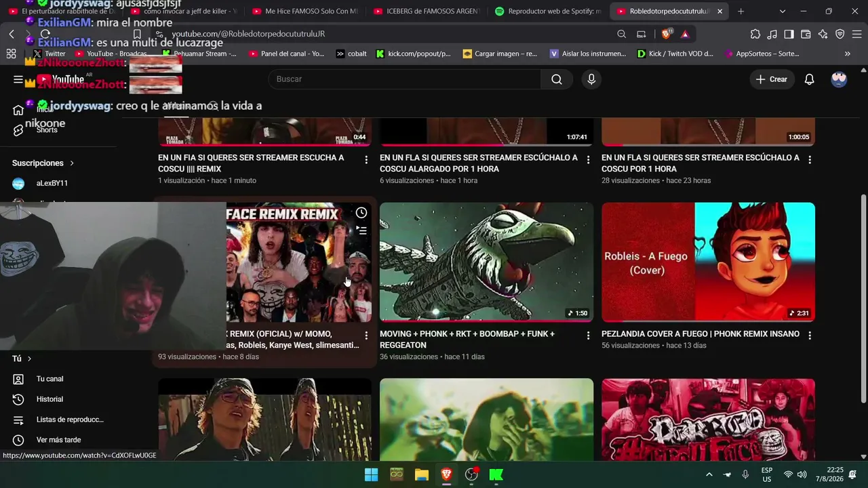Click the Brave browser taskbar icon

(x=447, y=474)
